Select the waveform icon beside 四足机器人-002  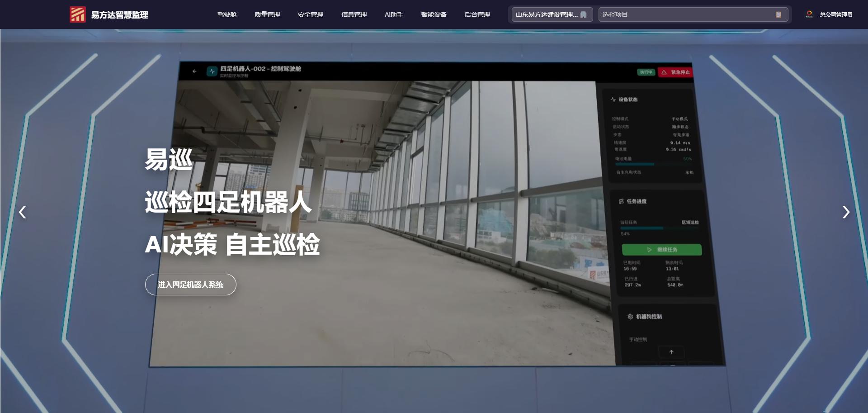coord(211,71)
